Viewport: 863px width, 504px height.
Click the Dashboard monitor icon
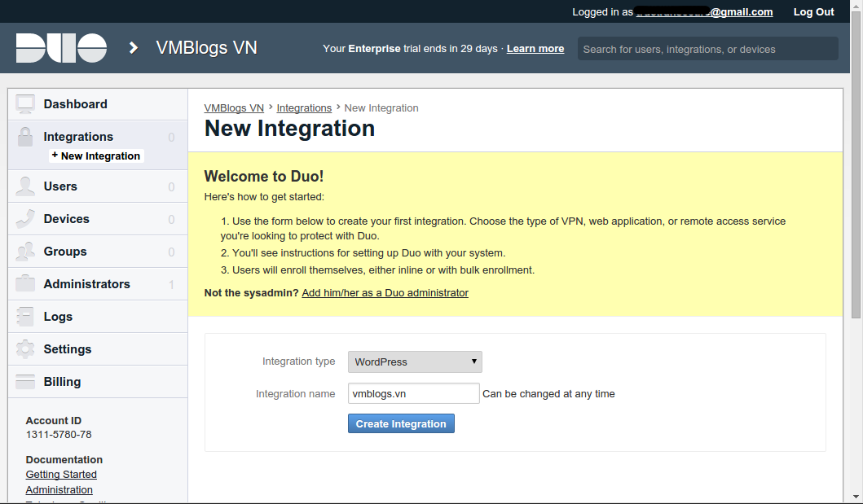click(25, 104)
